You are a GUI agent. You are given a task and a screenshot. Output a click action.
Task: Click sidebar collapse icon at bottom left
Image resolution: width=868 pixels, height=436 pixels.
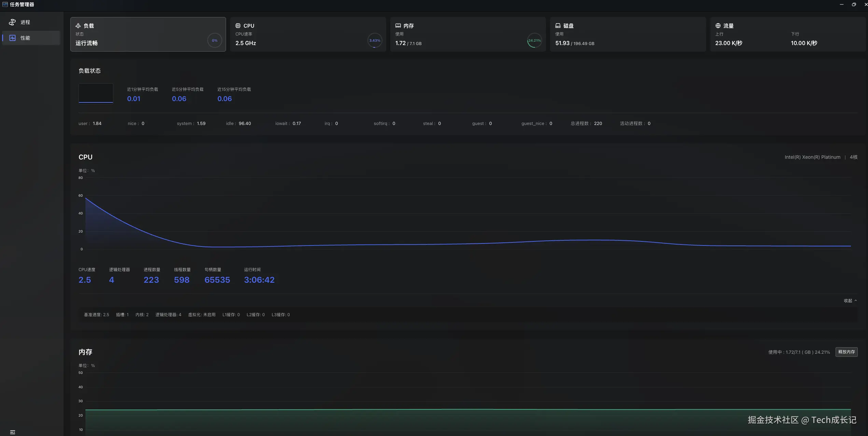13,432
